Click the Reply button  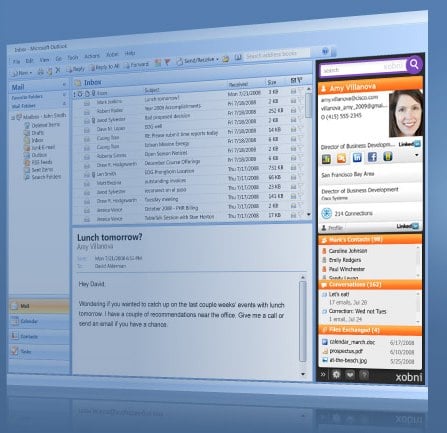click(x=76, y=69)
